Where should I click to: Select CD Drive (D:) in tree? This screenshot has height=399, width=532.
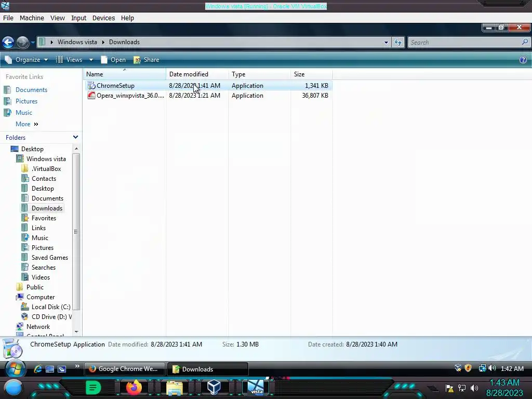(x=51, y=316)
